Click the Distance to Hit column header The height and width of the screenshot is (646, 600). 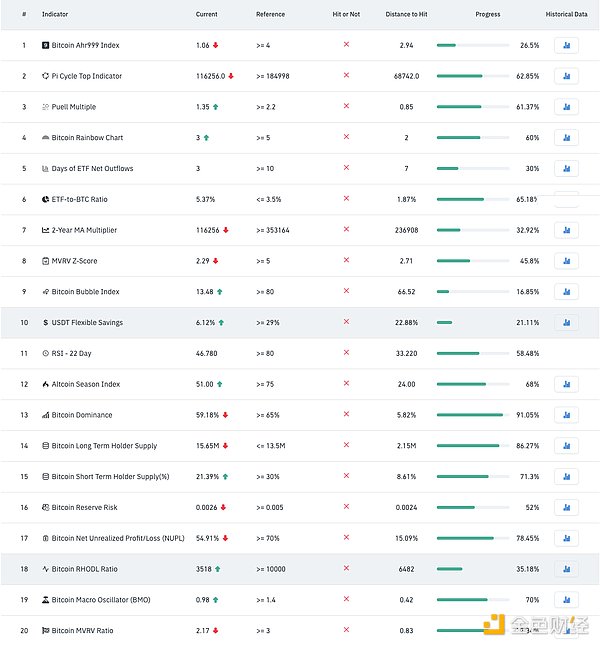406,14
